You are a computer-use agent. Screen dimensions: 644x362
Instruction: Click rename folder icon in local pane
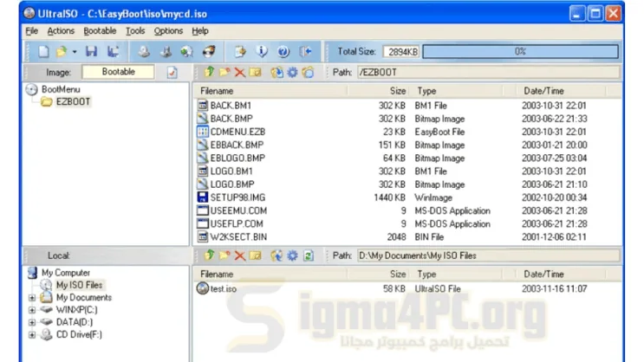[255, 255]
